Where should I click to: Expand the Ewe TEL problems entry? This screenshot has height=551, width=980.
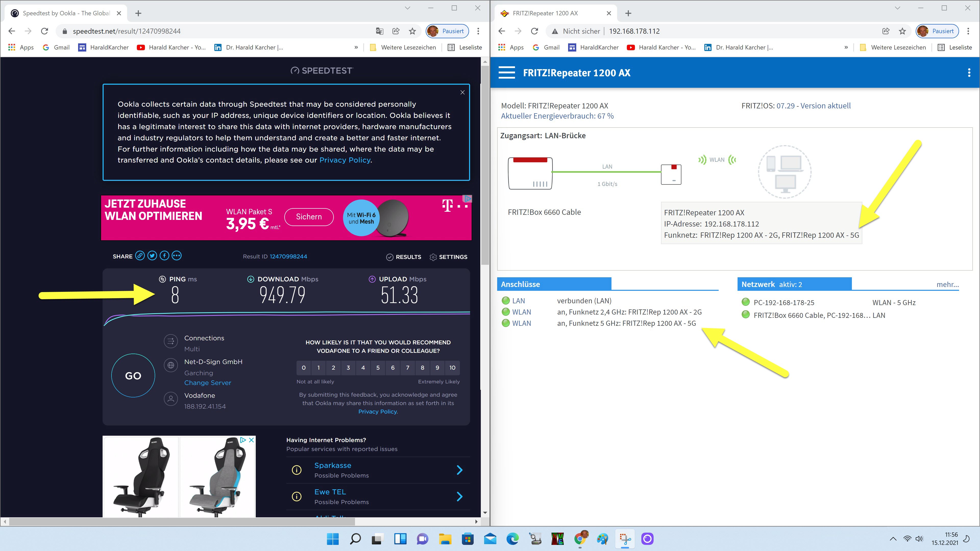(459, 496)
